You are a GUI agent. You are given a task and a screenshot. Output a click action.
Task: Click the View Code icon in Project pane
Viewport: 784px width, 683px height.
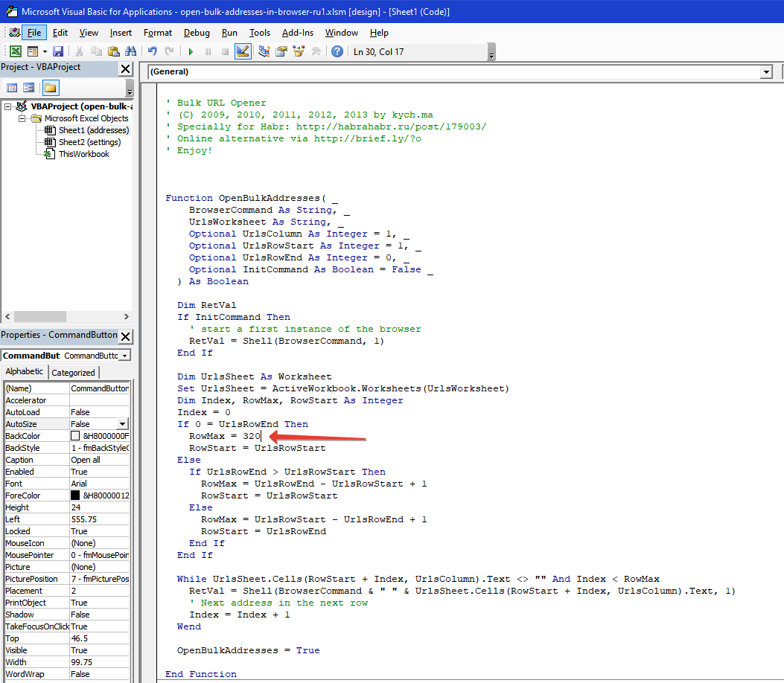[x=13, y=88]
